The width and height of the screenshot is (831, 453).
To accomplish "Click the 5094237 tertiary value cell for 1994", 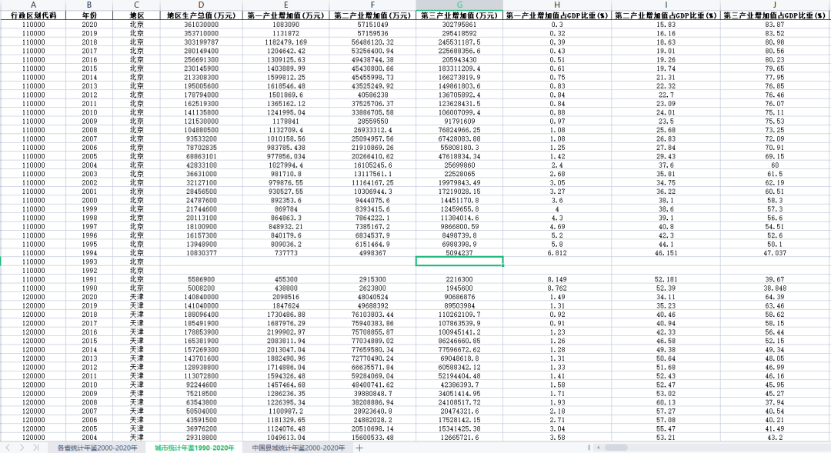I will pyautogui.click(x=459, y=253).
